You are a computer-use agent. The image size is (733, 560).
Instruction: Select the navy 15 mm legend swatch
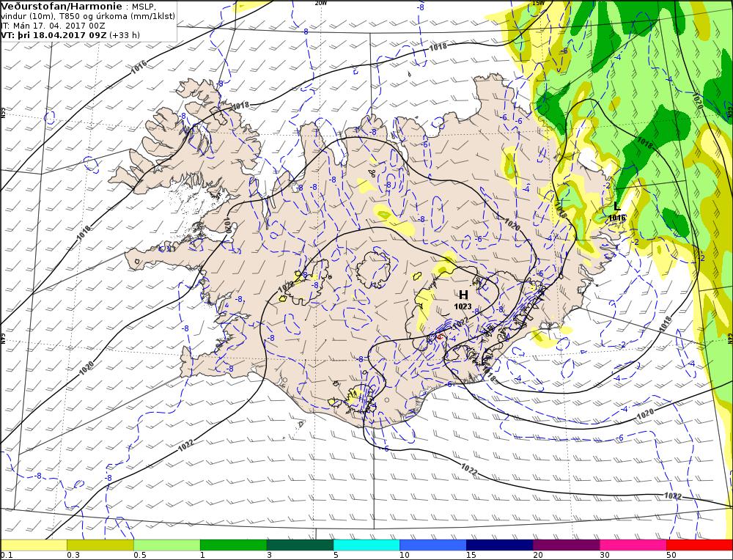(x=500, y=545)
